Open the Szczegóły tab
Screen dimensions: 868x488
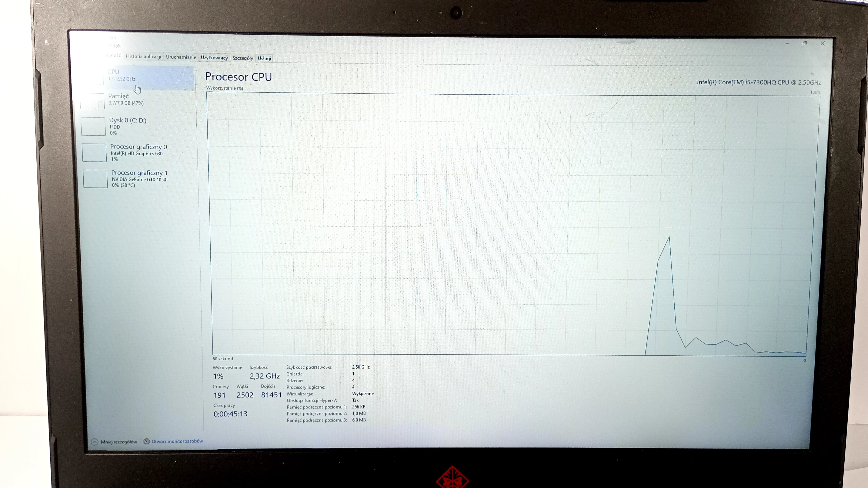click(x=243, y=58)
